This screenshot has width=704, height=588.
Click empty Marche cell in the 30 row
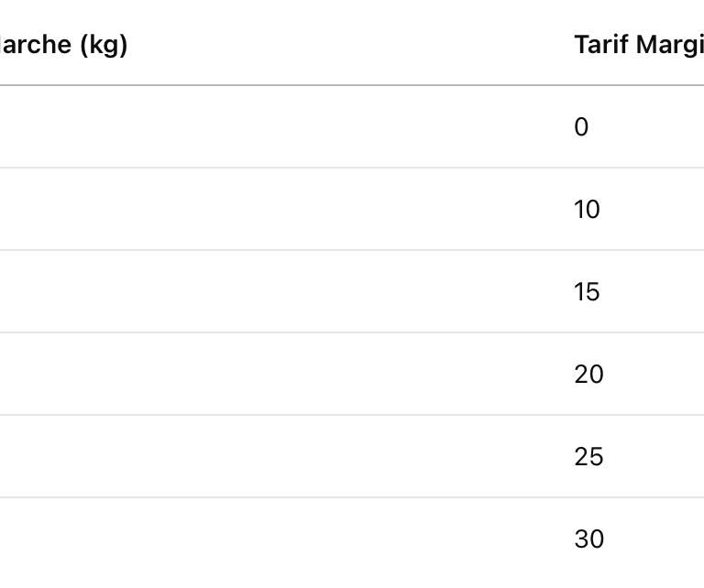point(275,539)
